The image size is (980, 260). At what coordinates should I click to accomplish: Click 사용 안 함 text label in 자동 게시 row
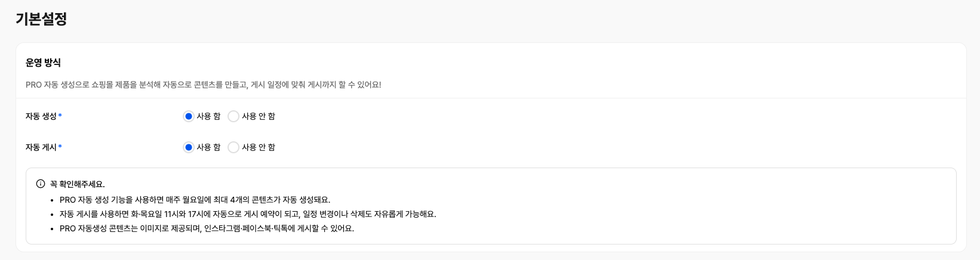[x=259, y=147]
